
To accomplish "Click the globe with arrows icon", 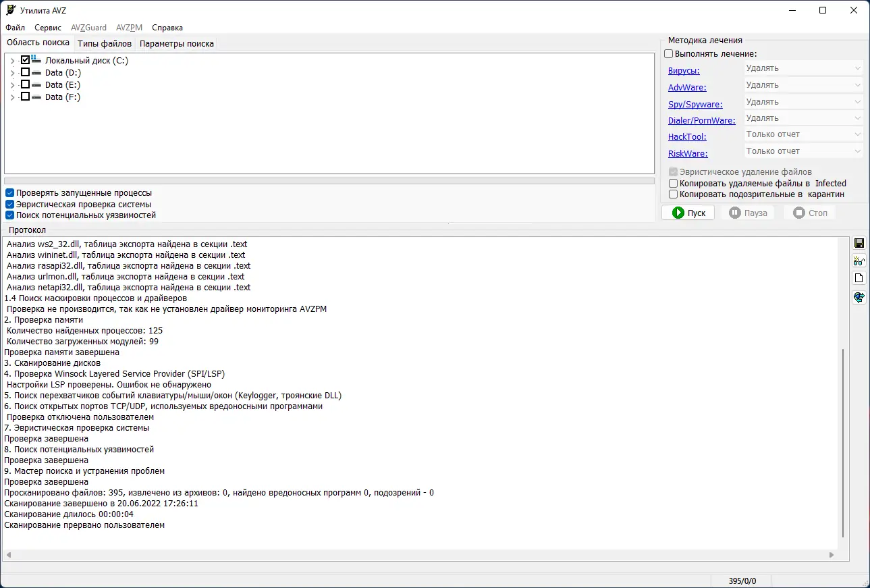I will 859,297.
